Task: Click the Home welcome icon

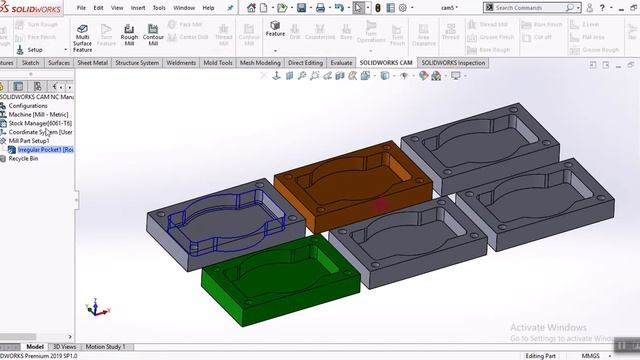Action: pos(251,7)
